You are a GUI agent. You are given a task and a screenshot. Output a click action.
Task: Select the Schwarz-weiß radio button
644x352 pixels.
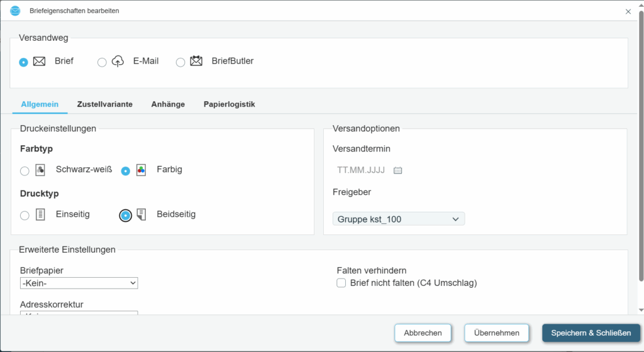point(25,171)
